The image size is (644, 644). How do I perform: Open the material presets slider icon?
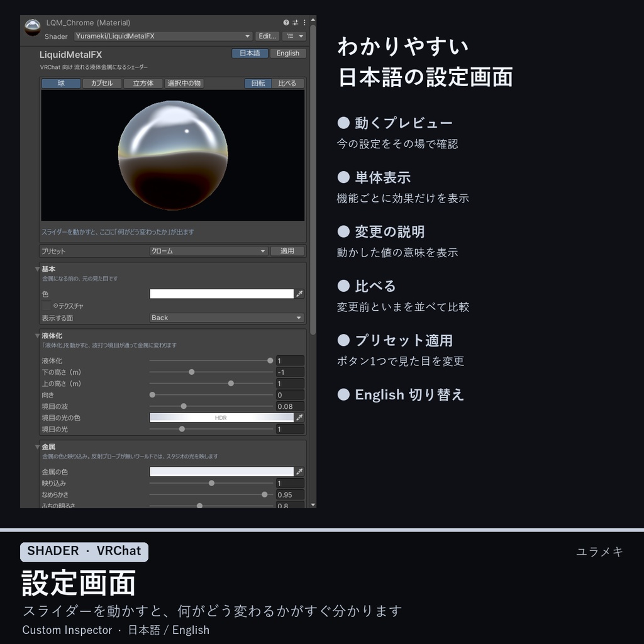pyautogui.click(x=295, y=23)
